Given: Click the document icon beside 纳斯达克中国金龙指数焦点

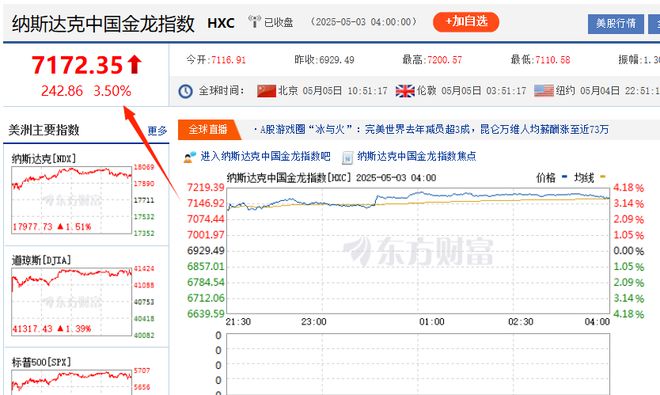Looking at the screenshot, I should [x=347, y=157].
